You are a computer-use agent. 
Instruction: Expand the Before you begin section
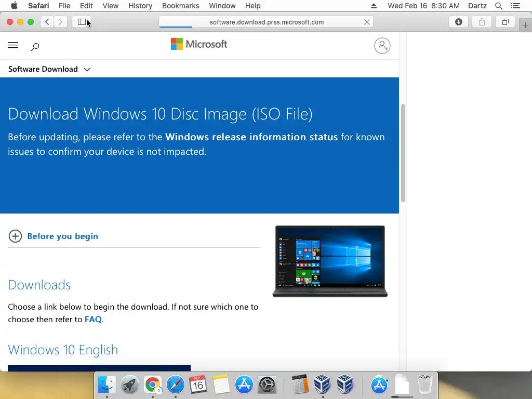pos(54,236)
